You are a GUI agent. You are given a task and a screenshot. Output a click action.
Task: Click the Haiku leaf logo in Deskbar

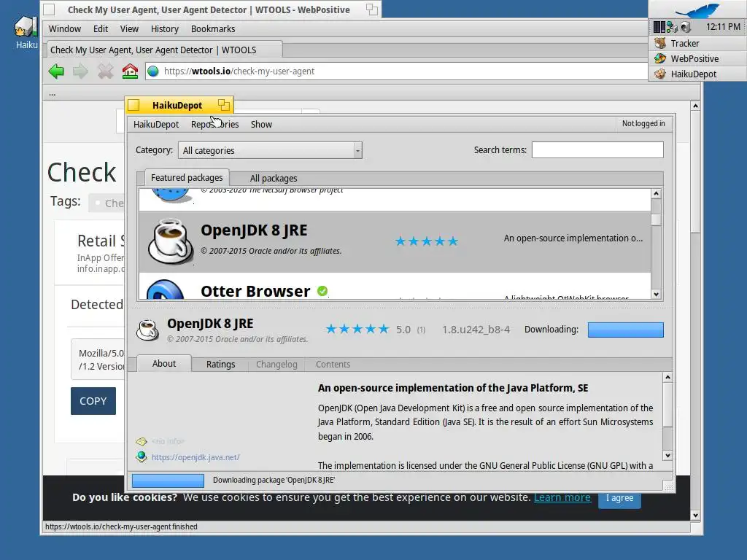click(x=698, y=10)
